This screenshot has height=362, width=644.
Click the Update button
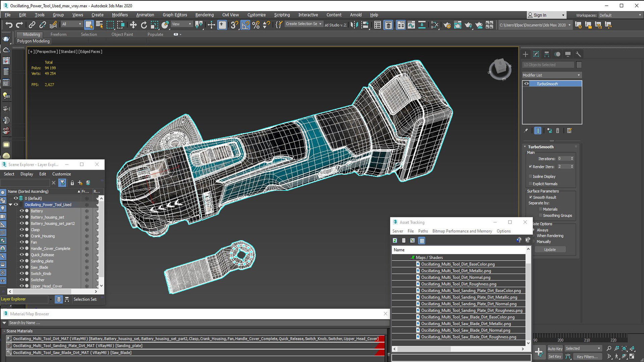(x=550, y=250)
